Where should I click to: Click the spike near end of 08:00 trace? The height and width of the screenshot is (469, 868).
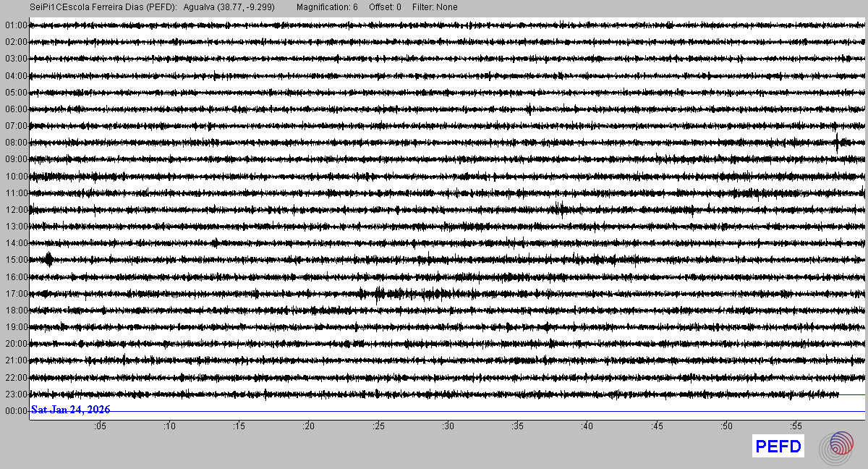coord(837,142)
